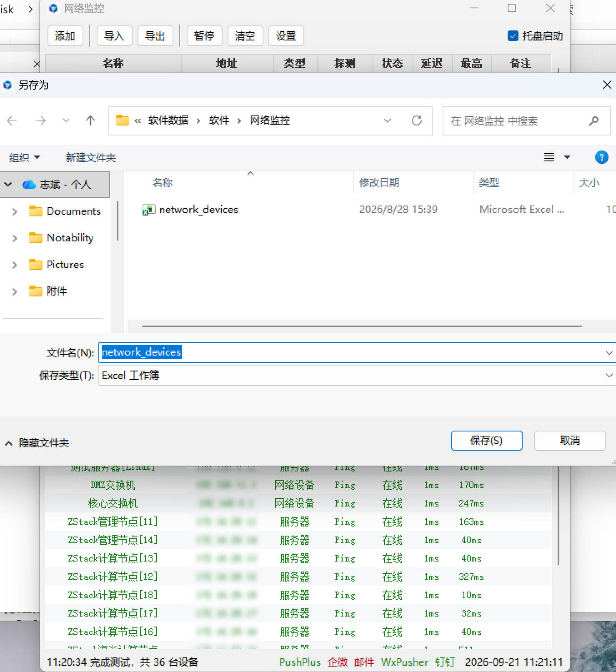Click the search magnifier icon

(x=593, y=121)
